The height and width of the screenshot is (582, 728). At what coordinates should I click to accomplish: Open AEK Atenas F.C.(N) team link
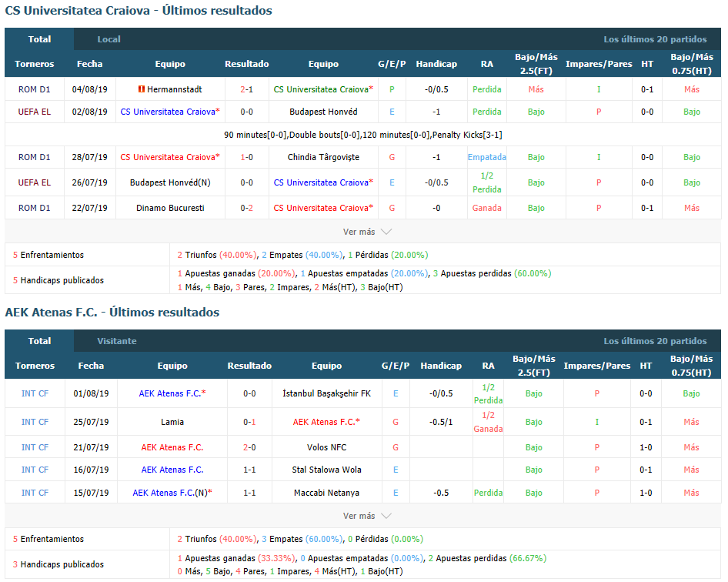point(172,493)
